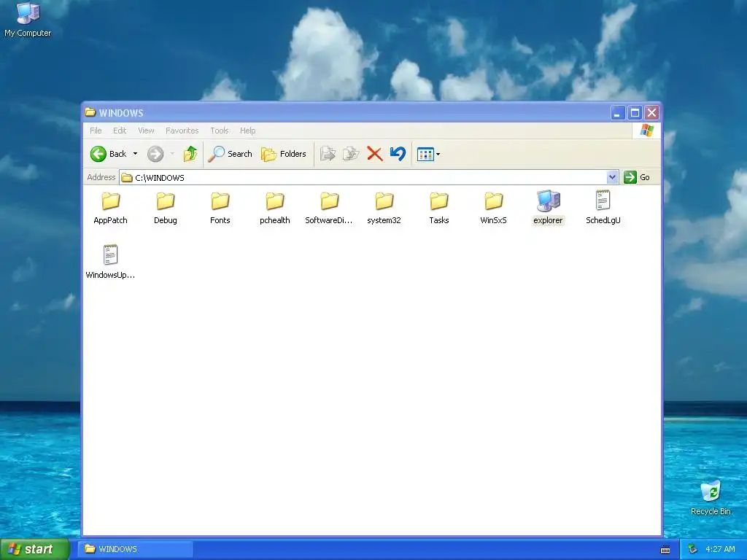747x560 pixels.
Task: Close the WINDOWS explorer window
Action: 651,113
